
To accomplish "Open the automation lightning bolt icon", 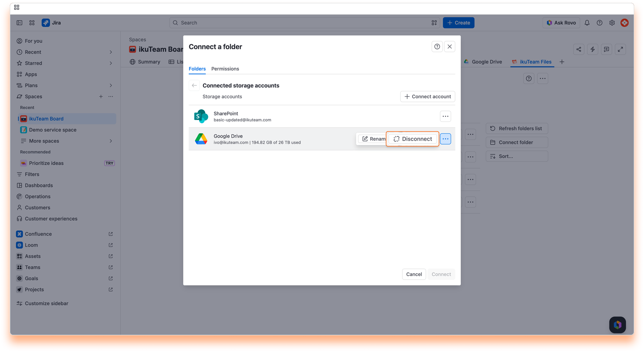I will click(x=593, y=49).
